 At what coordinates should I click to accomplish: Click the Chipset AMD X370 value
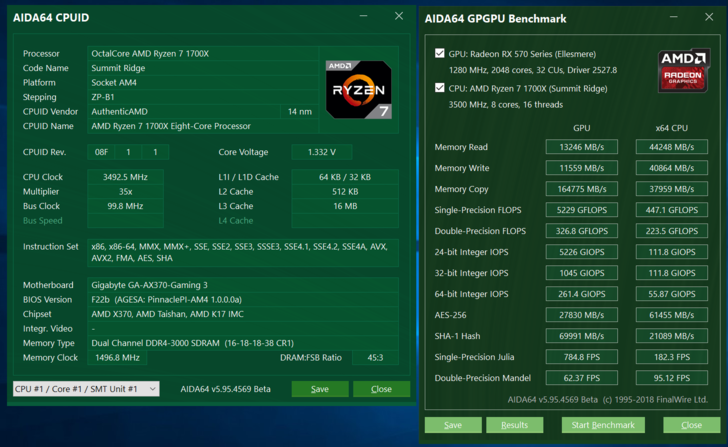[x=243, y=314]
